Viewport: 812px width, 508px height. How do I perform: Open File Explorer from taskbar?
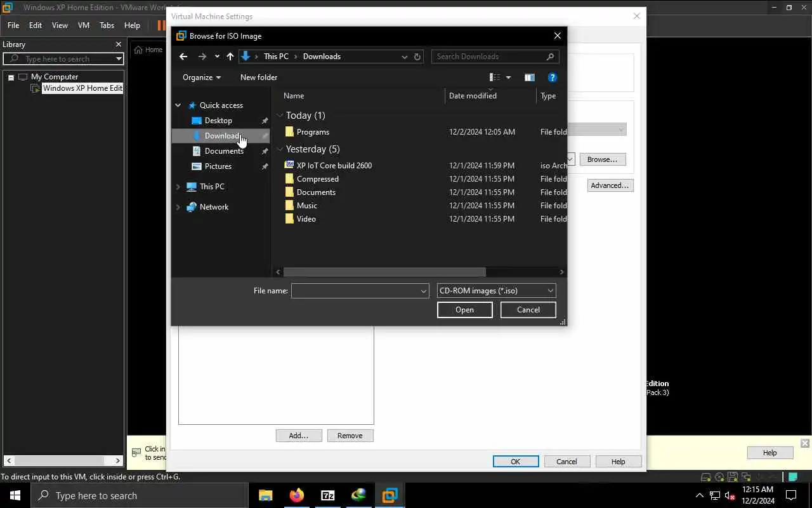coord(265,495)
